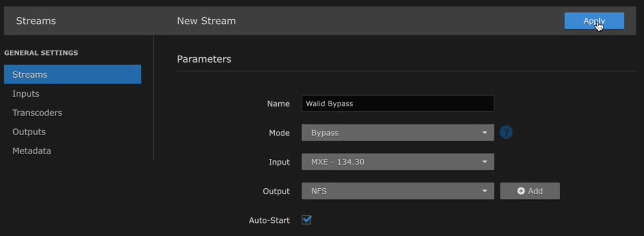Viewport: 644px width, 236px height.
Task: Click the Streams title in header bar
Action: click(x=36, y=21)
